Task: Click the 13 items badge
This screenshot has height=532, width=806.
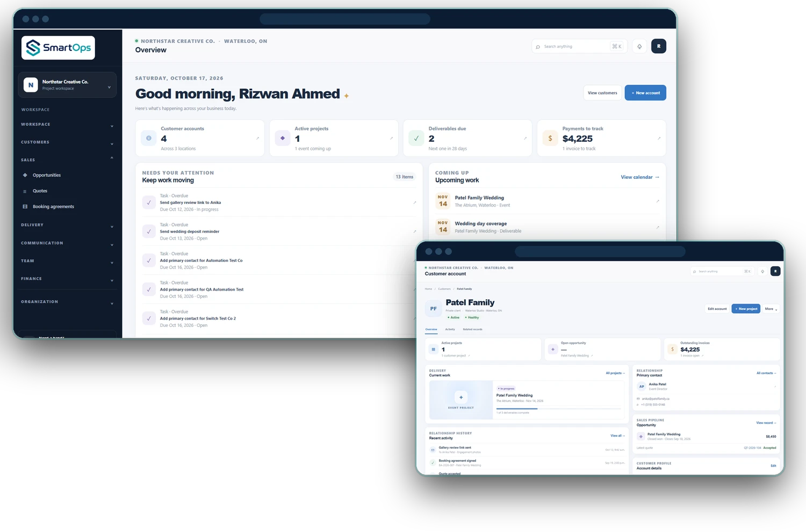Action: [405, 177]
